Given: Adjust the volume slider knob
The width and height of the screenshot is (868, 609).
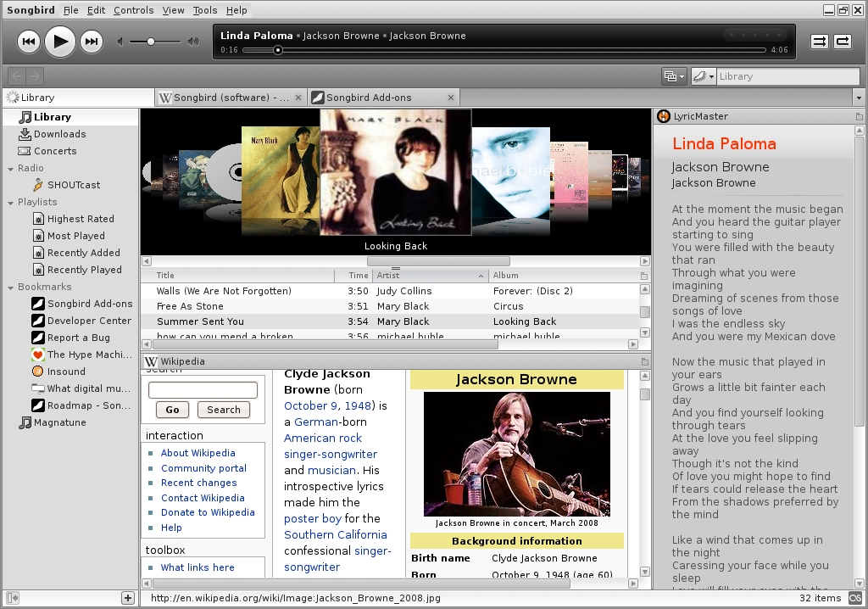Looking at the screenshot, I should [x=151, y=41].
